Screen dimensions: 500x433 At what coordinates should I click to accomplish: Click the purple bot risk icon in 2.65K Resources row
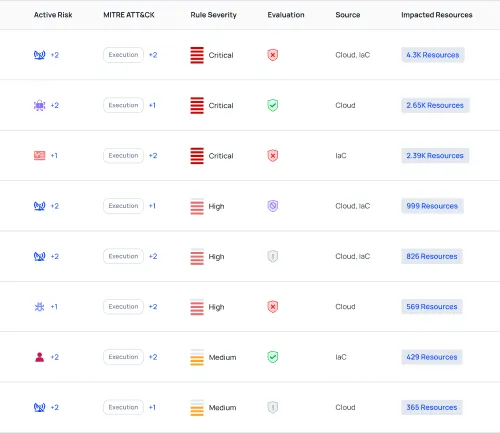click(x=40, y=105)
